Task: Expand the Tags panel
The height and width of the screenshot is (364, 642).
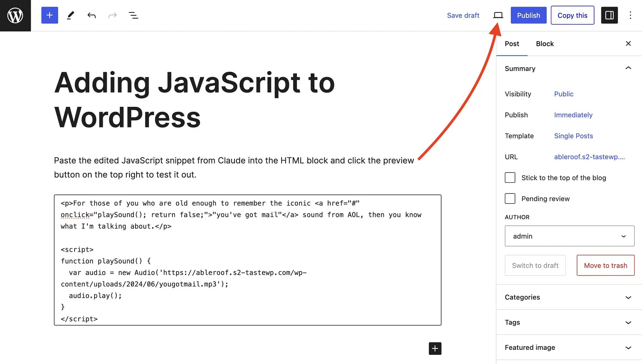Action: (569, 322)
